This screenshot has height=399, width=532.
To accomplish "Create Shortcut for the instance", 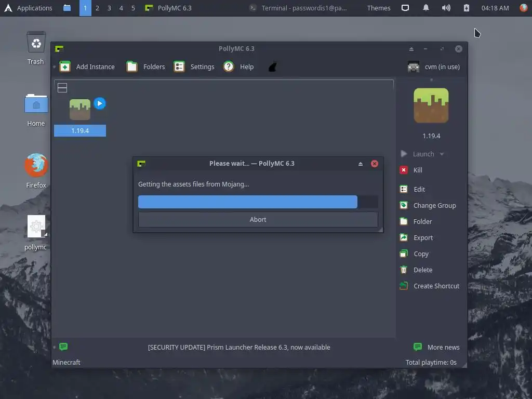I will (x=430, y=286).
